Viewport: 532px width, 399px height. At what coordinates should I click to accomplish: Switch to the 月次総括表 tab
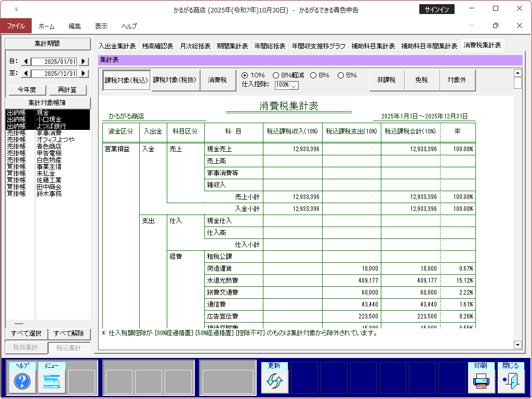point(195,46)
